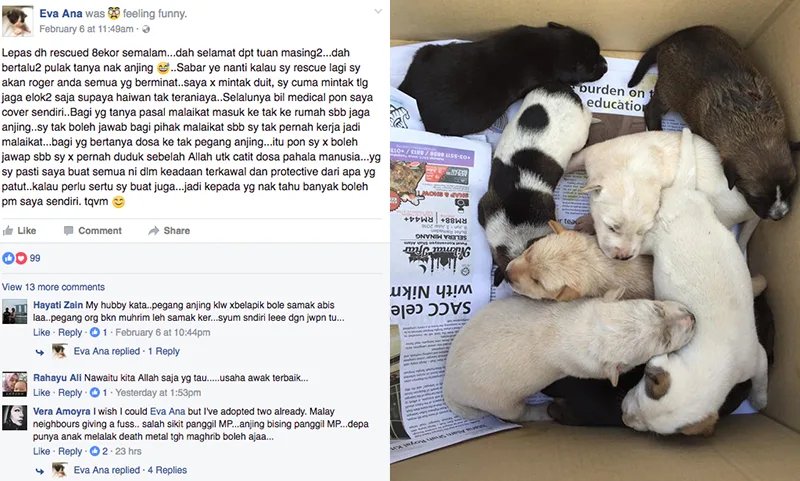Open Eva Ana profile name link
The width and height of the screenshot is (800, 481).
(x=61, y=13)
